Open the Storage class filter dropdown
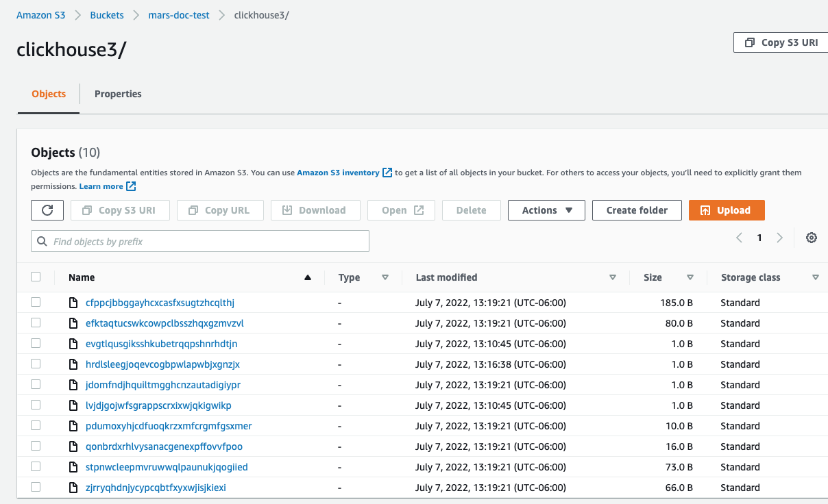Image resolution: width=828 pixels, height=504 pixels. pos(815,277)
